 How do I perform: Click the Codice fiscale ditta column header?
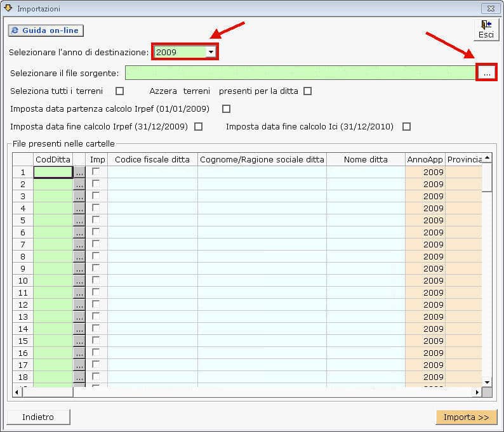tap(152, 159)
